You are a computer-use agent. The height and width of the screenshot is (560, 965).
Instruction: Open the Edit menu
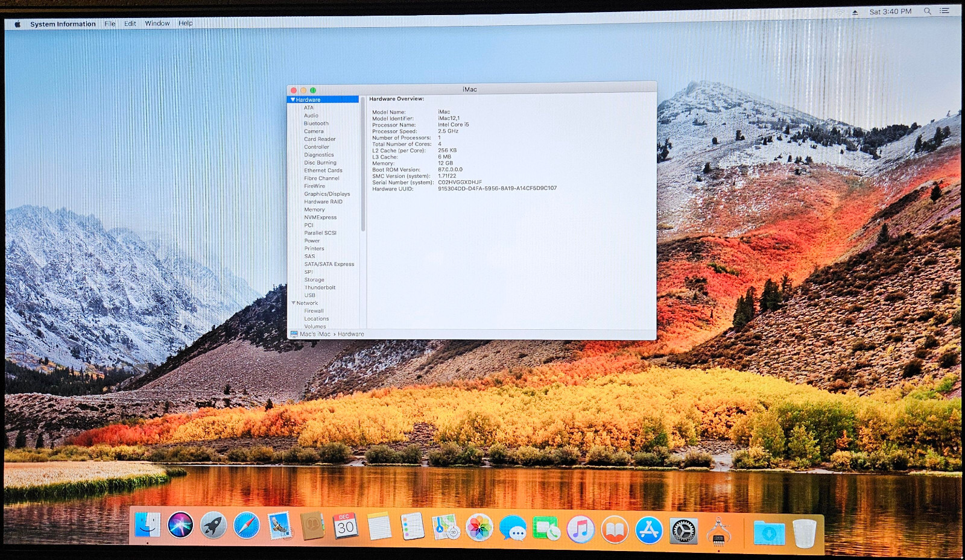[x=130, y=24]
